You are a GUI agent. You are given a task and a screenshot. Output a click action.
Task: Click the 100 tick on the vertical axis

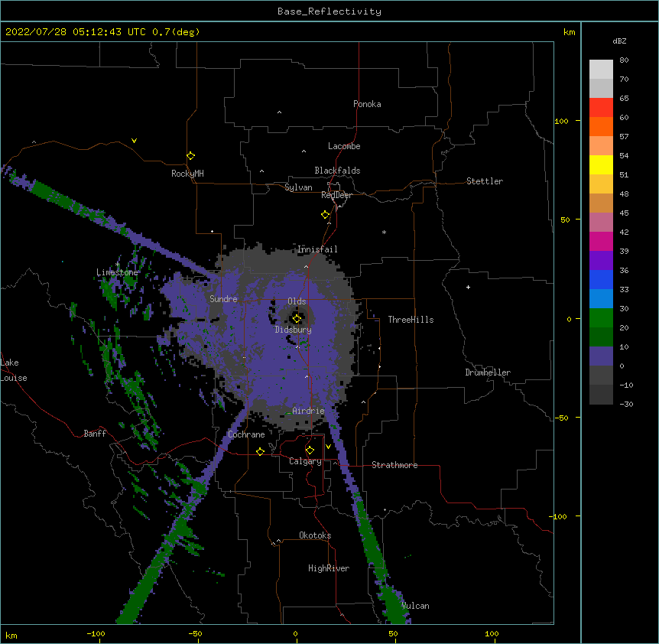coord(561,122)
